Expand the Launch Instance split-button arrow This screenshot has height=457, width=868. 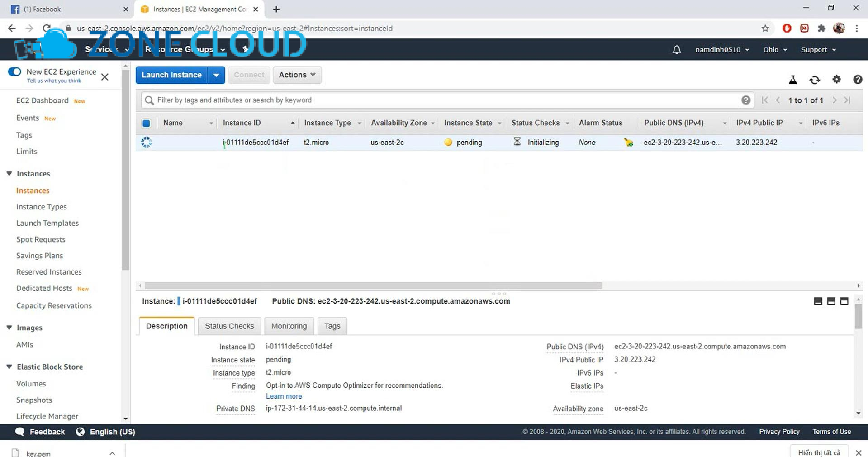point(216,75)
